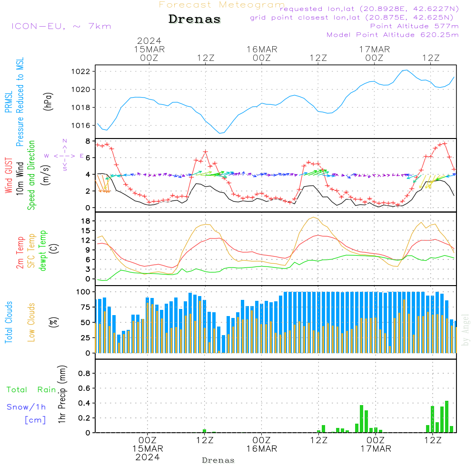
Task: Click the 'Total' green precipitation label
Action: (x=17, y=390)
